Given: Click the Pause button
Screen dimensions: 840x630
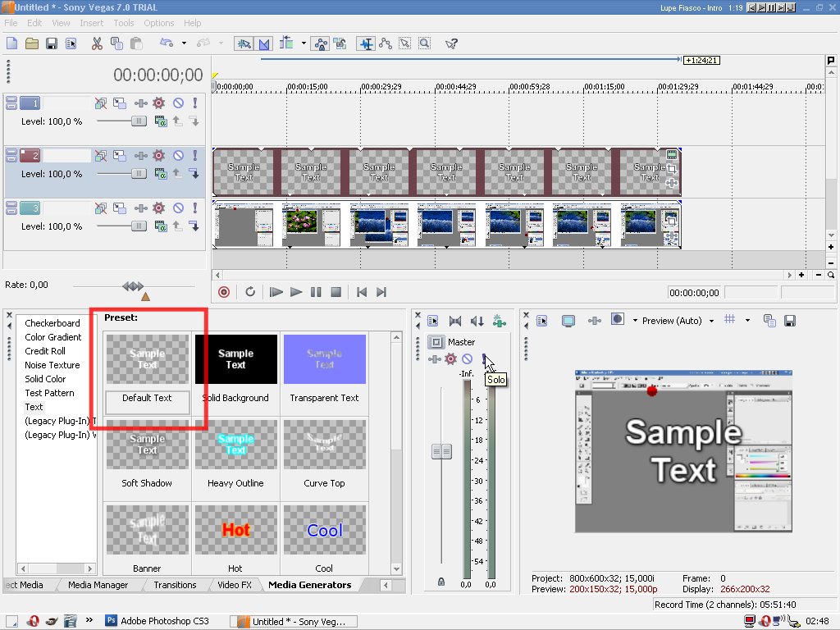Looking at the screenshot, I should 316,292.
